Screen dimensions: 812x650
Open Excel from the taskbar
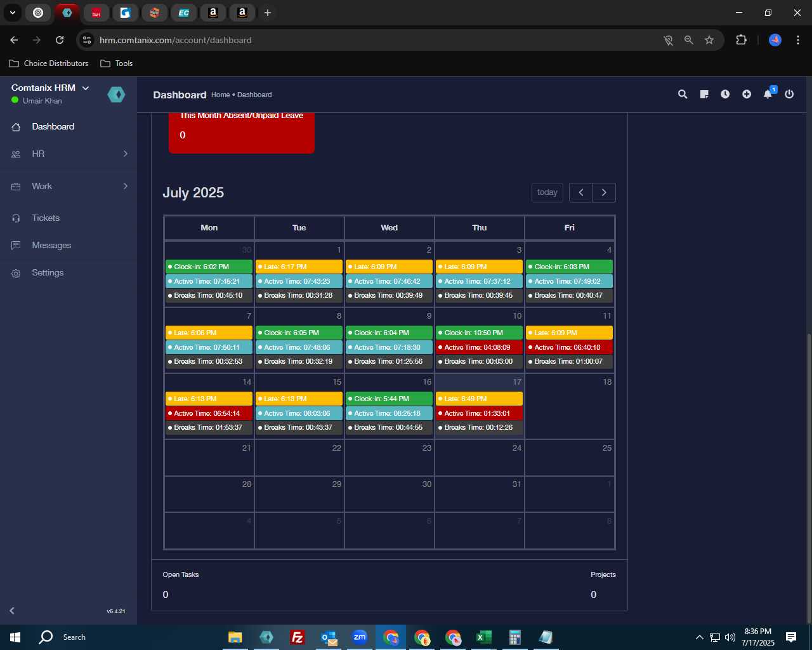(x=484, y=637)
